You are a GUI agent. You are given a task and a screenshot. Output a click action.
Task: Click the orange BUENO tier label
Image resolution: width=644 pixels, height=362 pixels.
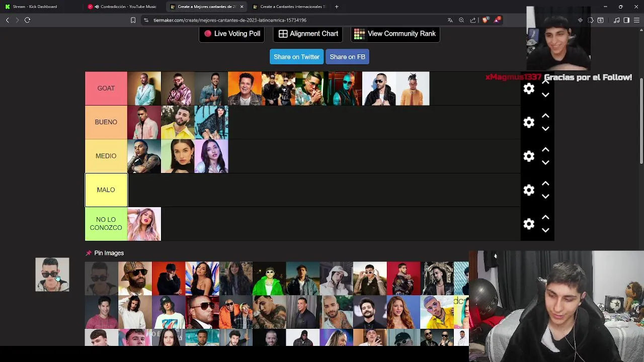click(x=106, y=122)
